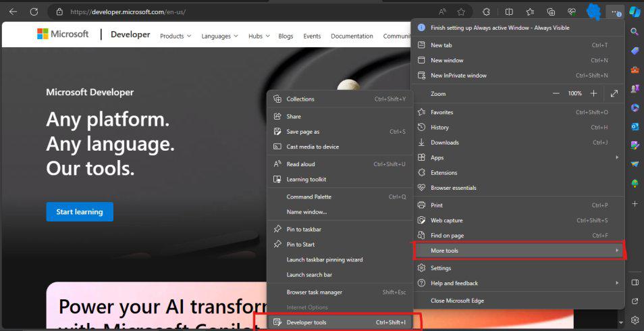Expand the Apps submenu

click(518, 158)
